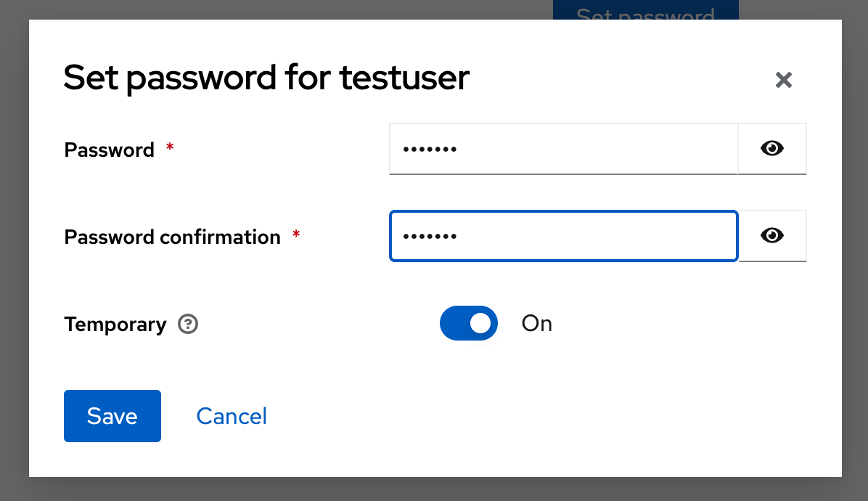Show the Password confirmation text via eye icon
This screenshot has height=501, width=868.
click(771, 235)
